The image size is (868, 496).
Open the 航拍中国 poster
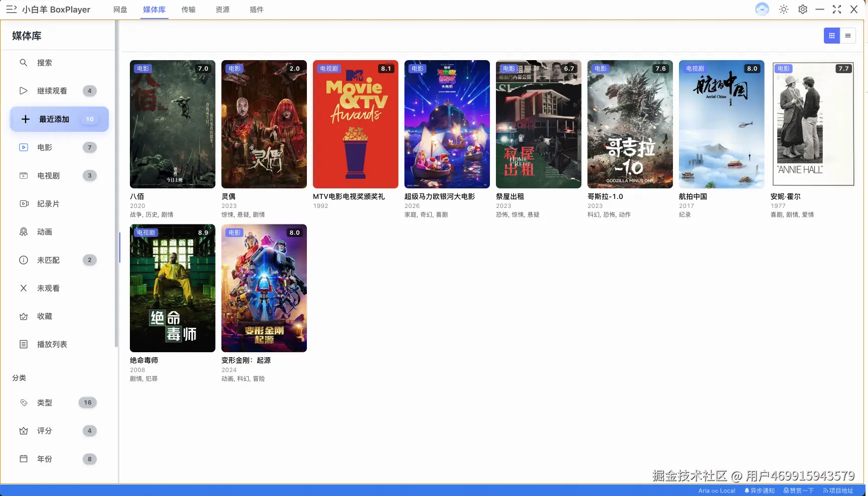click(722, 124)
